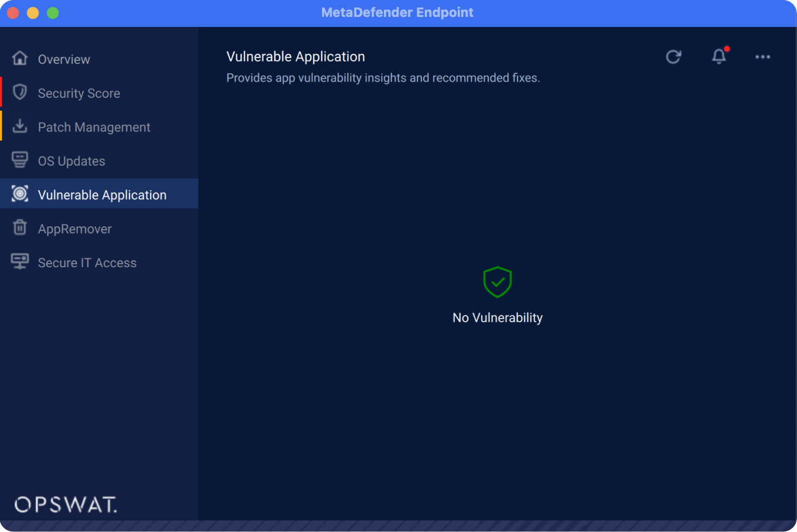Click the AppRemover trash can icon
This screenshot has width=797, height=532.
click(x=20, y=228)
